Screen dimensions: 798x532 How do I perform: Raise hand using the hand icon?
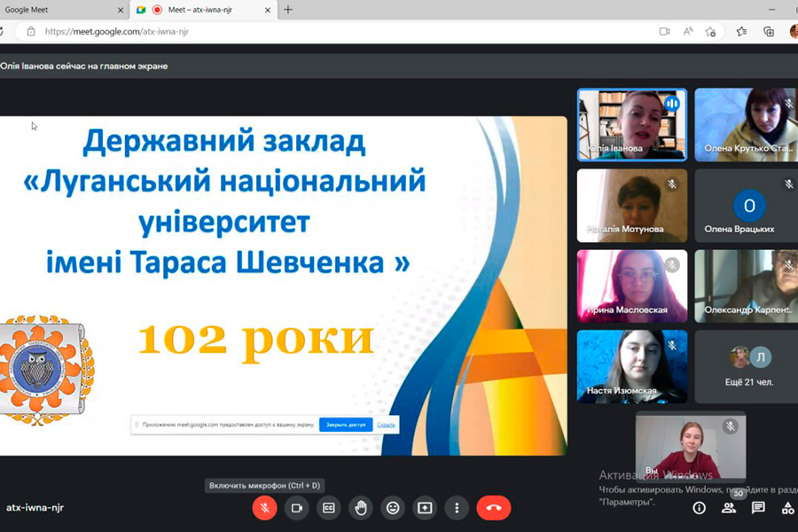tap(361, 507)
